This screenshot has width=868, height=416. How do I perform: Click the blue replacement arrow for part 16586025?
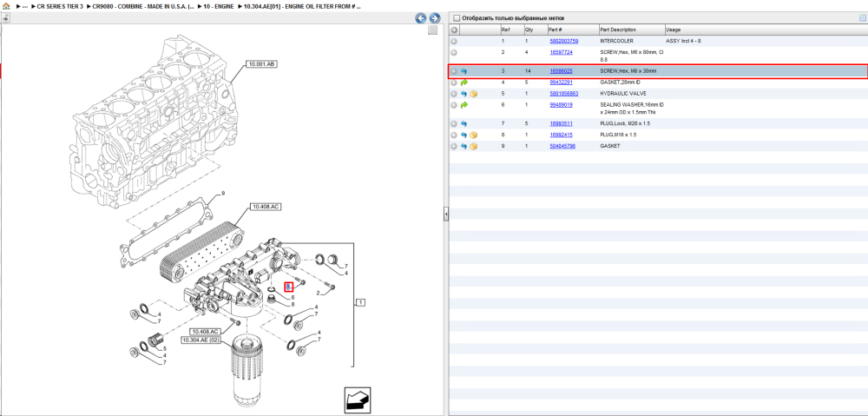tap(464, 71)
